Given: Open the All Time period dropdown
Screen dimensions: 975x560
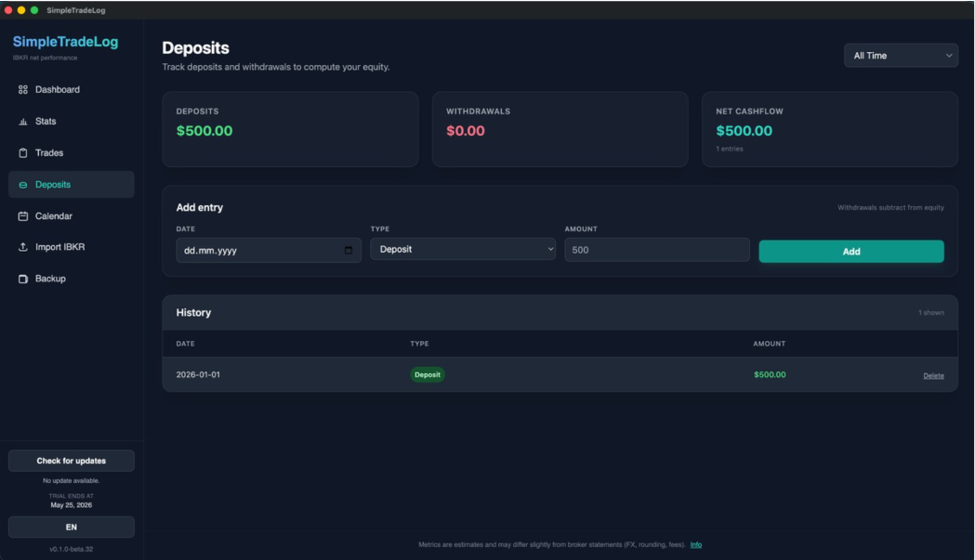Looking at the screenshot, I should [x=901, y=56].
